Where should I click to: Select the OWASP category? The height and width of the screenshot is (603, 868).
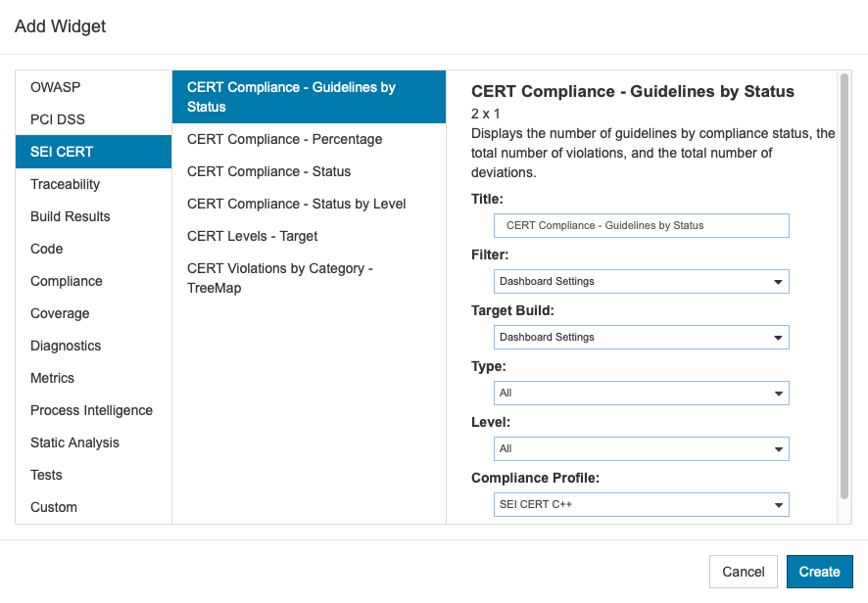[93, 87]
